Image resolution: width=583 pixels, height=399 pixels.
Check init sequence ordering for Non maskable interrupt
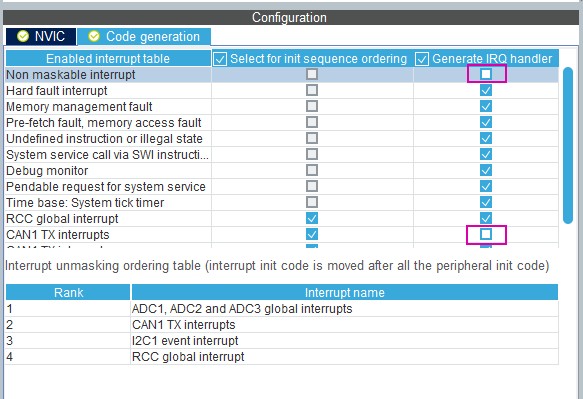click(x=312, y=74)
